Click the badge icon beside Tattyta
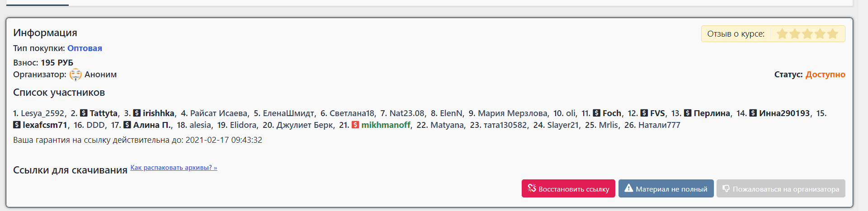 coord(84,113)
